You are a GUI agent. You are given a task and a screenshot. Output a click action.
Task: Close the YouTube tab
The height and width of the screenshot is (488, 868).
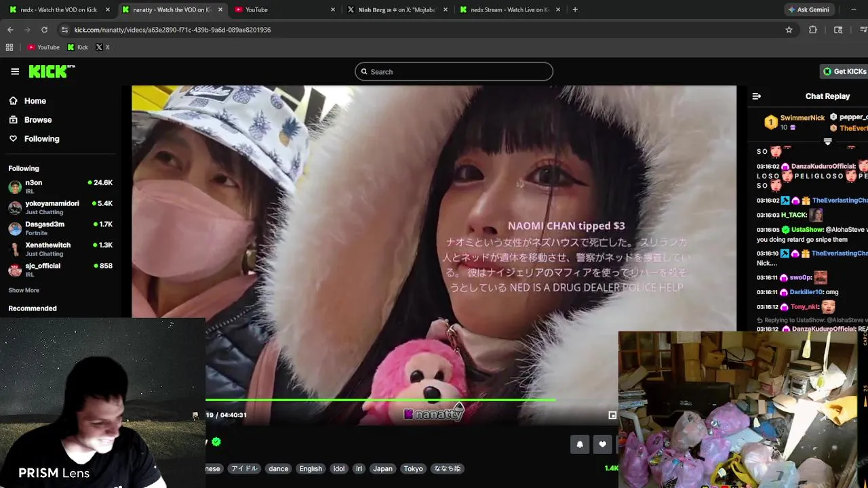[x=333, y=9]
